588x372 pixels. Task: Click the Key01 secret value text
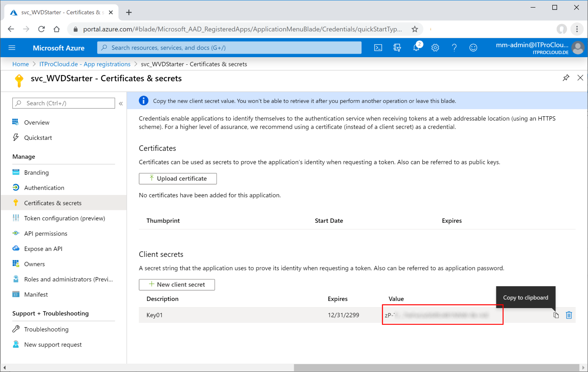click(x=437, y=315)
